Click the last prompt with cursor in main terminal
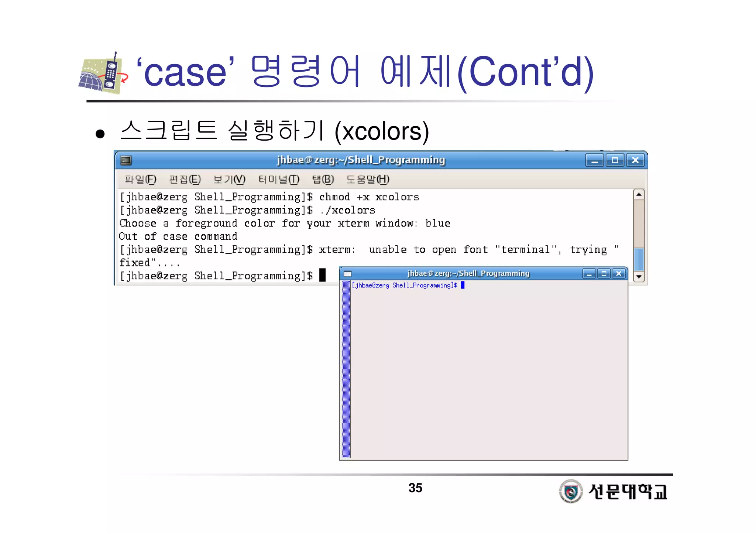This screenshot has height=534, width=756. [x=222, y=276]
